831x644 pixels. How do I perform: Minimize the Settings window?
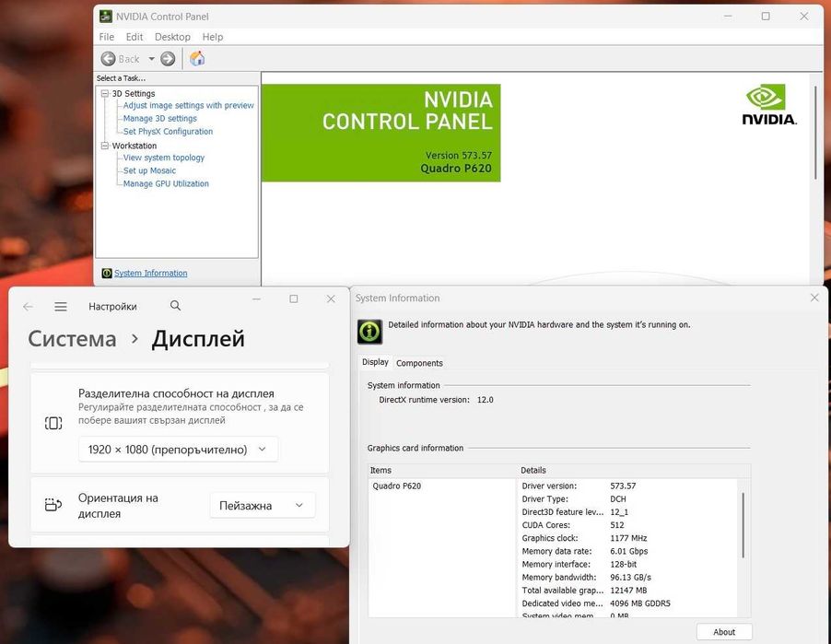click(x=256, y=299)
